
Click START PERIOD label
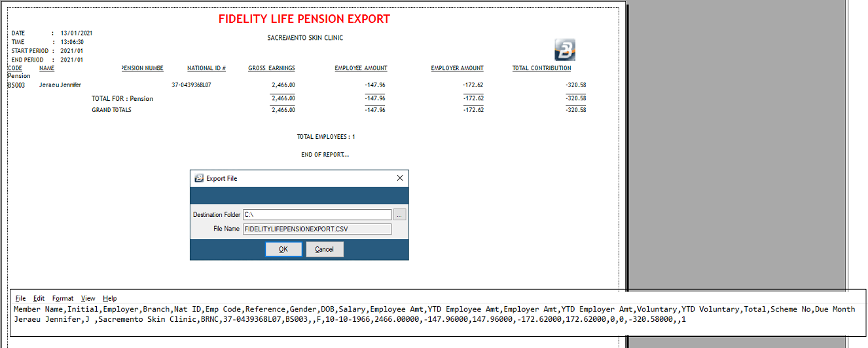pyautogui.click(x=30, y=51)
